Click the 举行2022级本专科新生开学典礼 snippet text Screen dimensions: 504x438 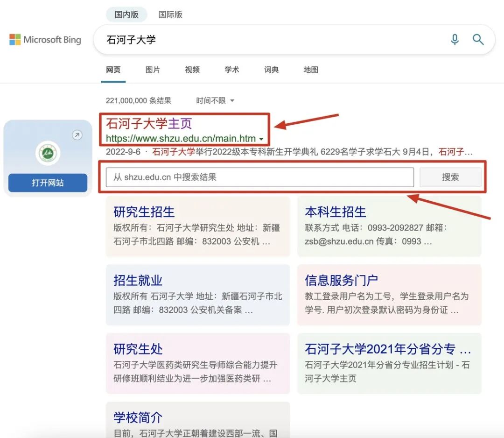coord(257,152)
